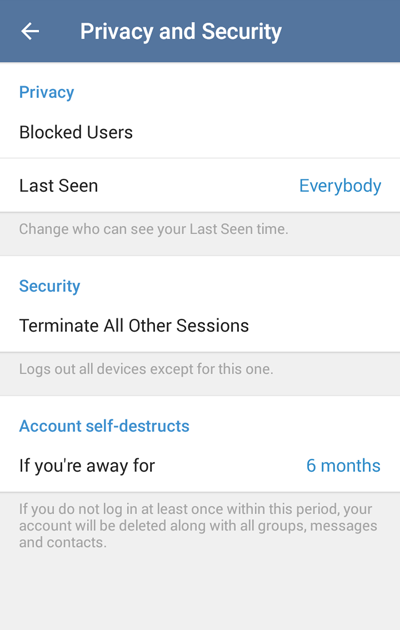Image resolution: width=400 pixels, height=630 pixels.
Task: Change the 6 months self-destruct period
Action: (343, 466)
